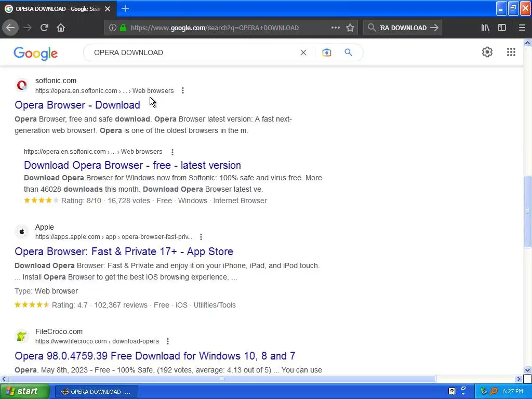The height and width of the screenshot is (399, 532).
Task: Open the page actions three-dot menu
Action: 336,28
